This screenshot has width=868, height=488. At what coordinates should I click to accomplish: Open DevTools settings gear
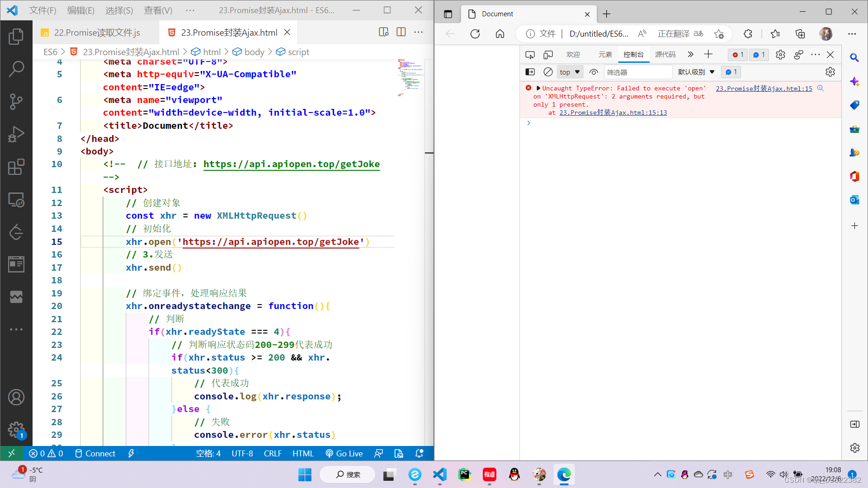pyautogui.click(x=780, y=54)
